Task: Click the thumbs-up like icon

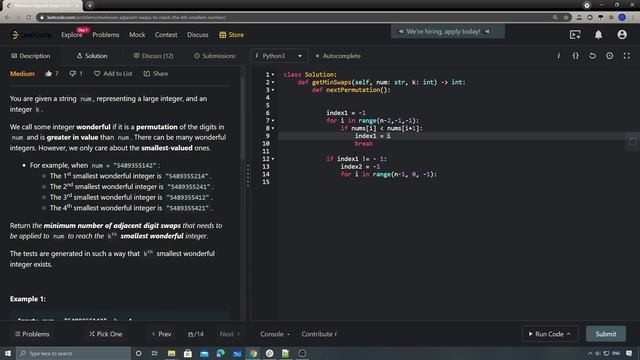Action: [49, 74]
